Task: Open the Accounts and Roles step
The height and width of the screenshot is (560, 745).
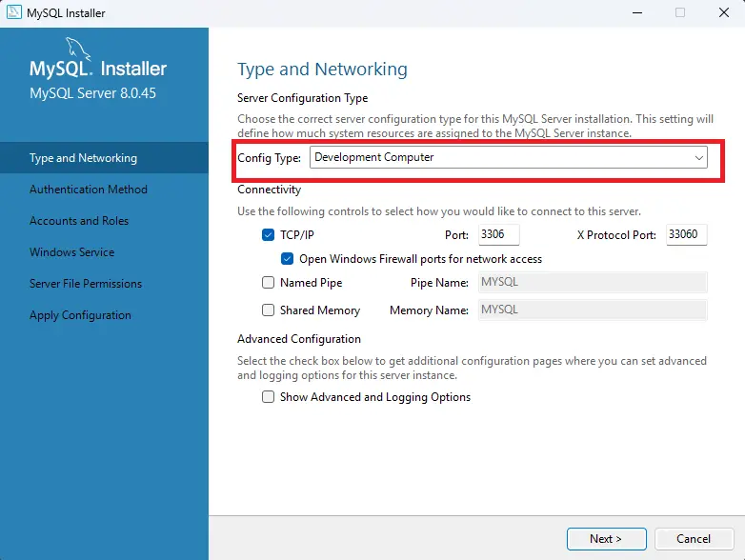Action: (x=79, y=221)
